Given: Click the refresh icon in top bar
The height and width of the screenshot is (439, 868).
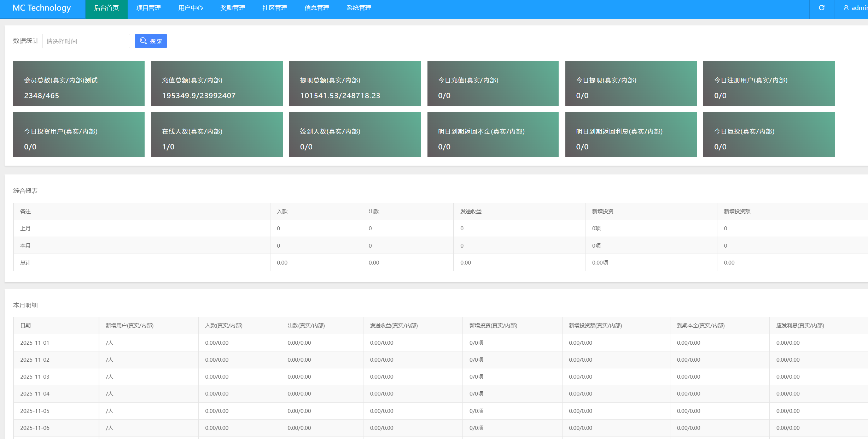Looking at the screenshot, I should click(822, 8).
